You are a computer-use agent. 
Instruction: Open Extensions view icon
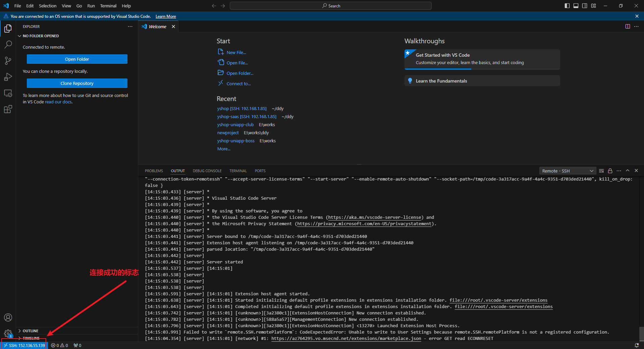(8, 109)
